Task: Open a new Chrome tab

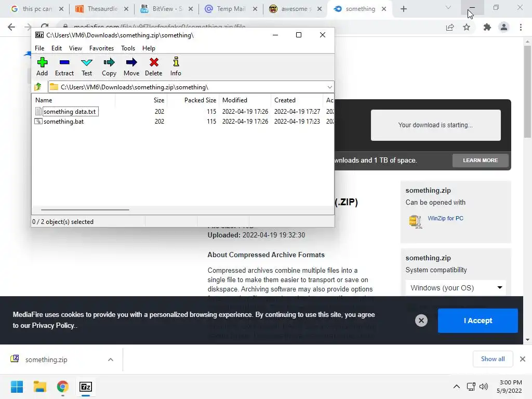Action: [x=403, y=9]
